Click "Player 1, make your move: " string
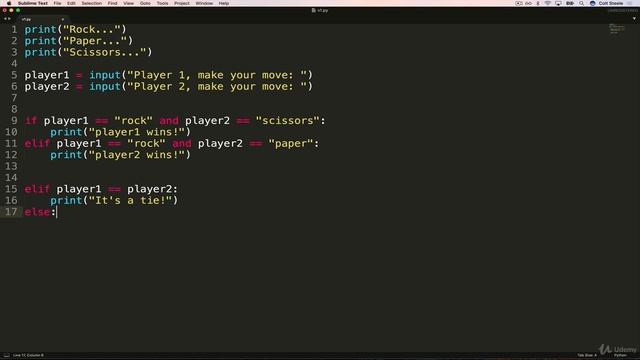Screen dimensions: 640x360 [217, 75]
